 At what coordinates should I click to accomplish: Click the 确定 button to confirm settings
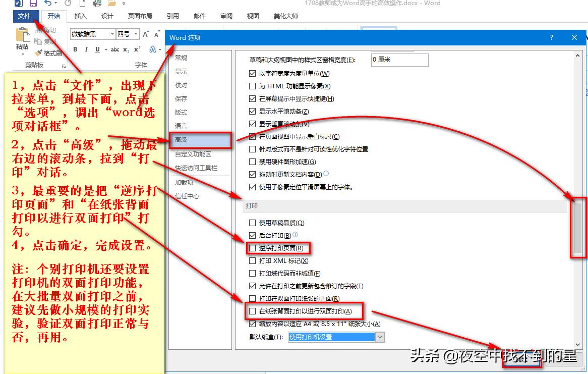[522, 360]
